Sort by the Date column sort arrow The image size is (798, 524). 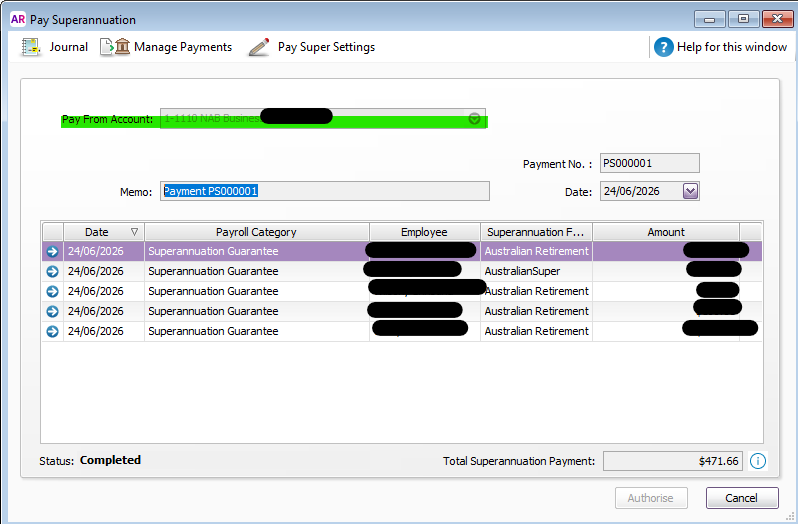[x=134, y=232]
